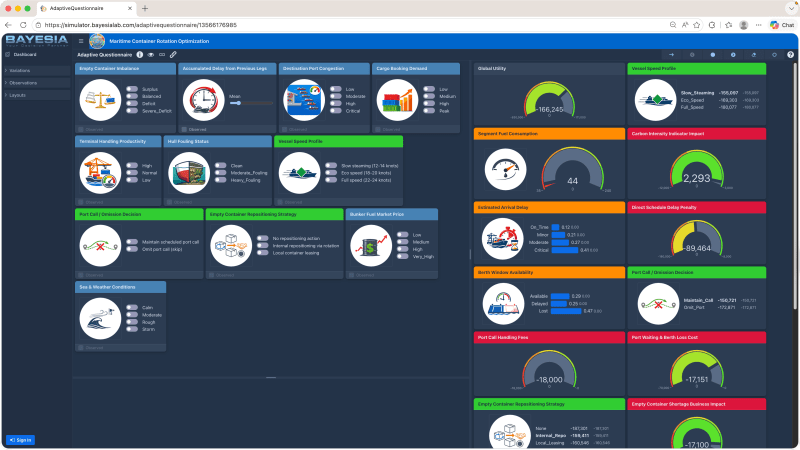Viewport: 800px width, 450px height.
Task: Click the Terminal Handling Productivity crane image
Action: (100, 172)
